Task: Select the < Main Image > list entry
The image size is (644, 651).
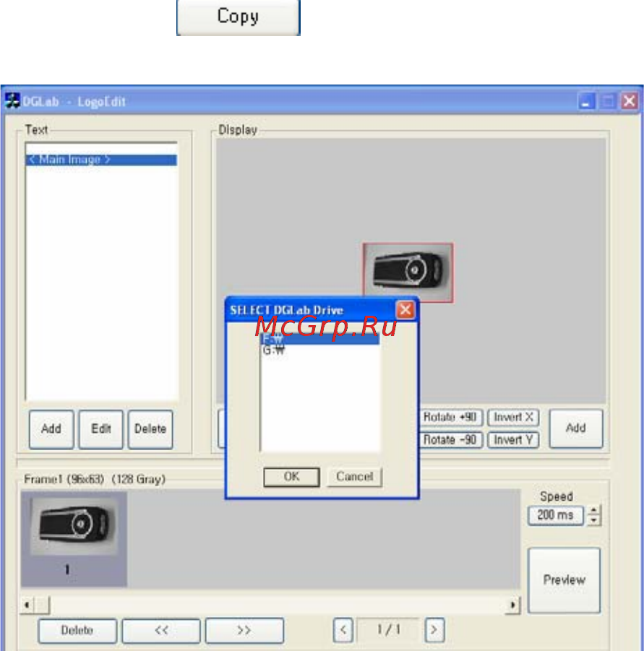Action: (101, 160)
